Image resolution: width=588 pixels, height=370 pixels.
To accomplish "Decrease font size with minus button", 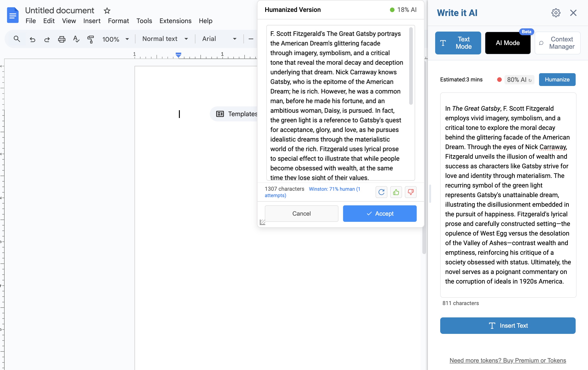I will tap(251, 39).
